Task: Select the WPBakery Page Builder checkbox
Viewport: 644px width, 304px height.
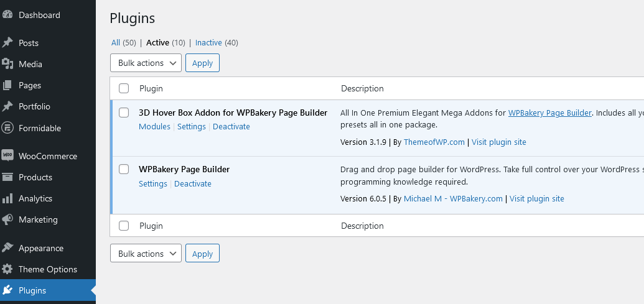Action: point(124,169)
